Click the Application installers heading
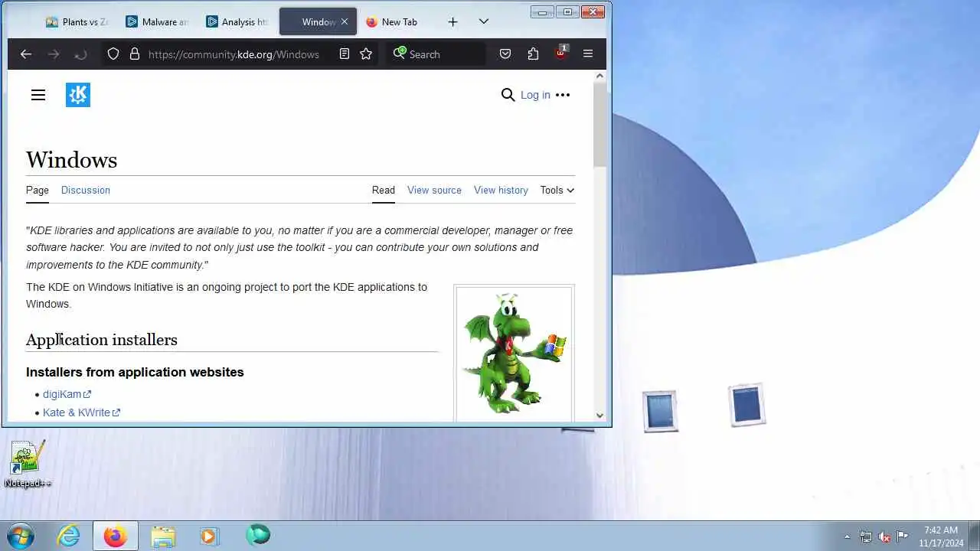The height and width of the screenshot is (551, 980). [x=102, y=340]
